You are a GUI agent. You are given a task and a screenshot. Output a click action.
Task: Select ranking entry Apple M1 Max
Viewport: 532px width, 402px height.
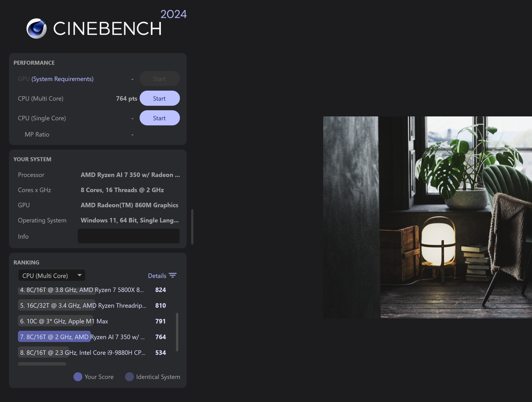point(92,321)
